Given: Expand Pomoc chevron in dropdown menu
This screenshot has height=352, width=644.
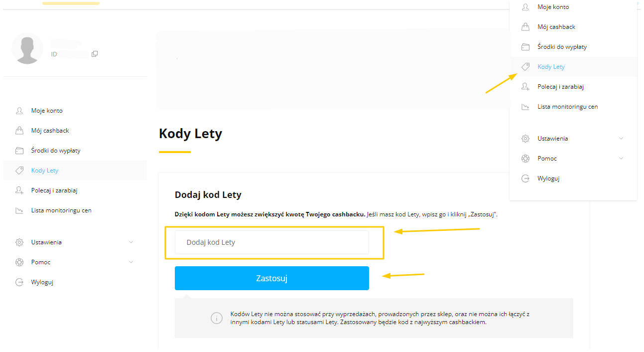Looking at the screenshot, I should pyautogui.click(x=621, y=159).
